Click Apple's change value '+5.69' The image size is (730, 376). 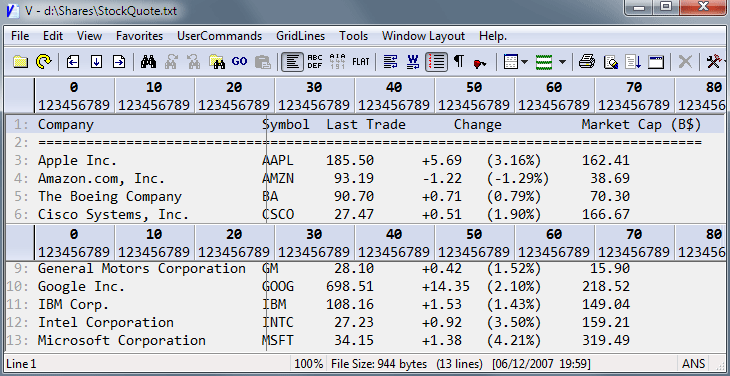(x=442, y=161)
